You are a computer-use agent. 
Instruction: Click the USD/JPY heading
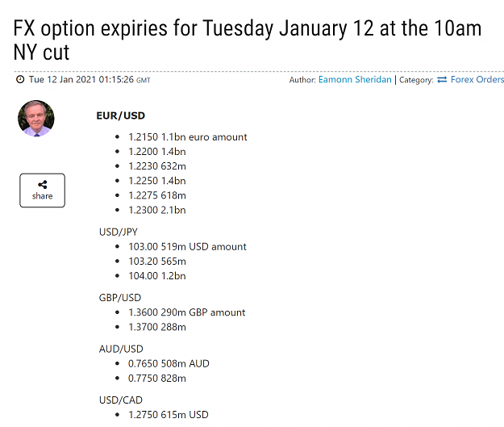tap(119, 232)
